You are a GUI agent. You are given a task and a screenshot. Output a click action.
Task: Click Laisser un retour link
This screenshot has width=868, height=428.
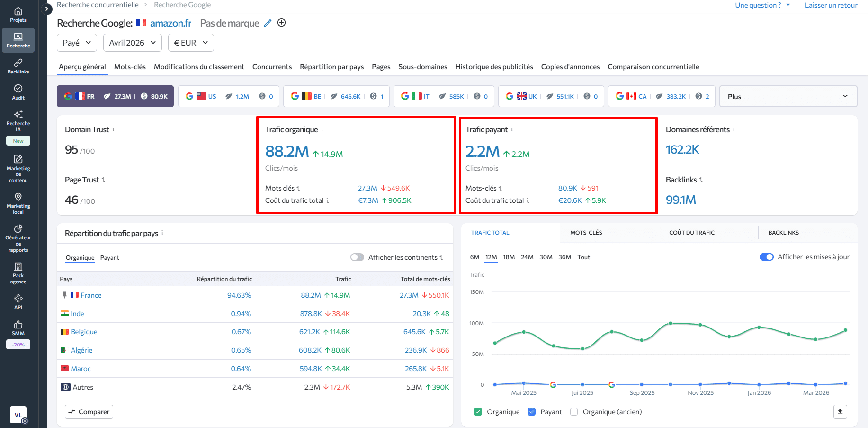(x=831, y=5)
